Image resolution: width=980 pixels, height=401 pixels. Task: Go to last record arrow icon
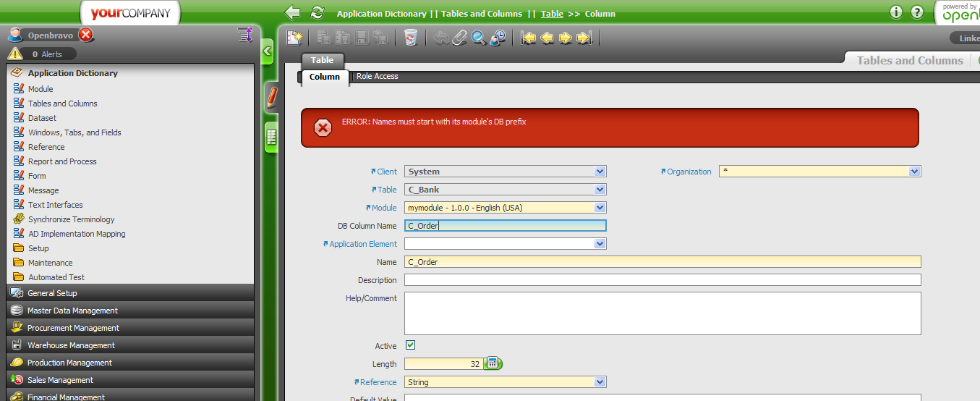coord(584,38)
